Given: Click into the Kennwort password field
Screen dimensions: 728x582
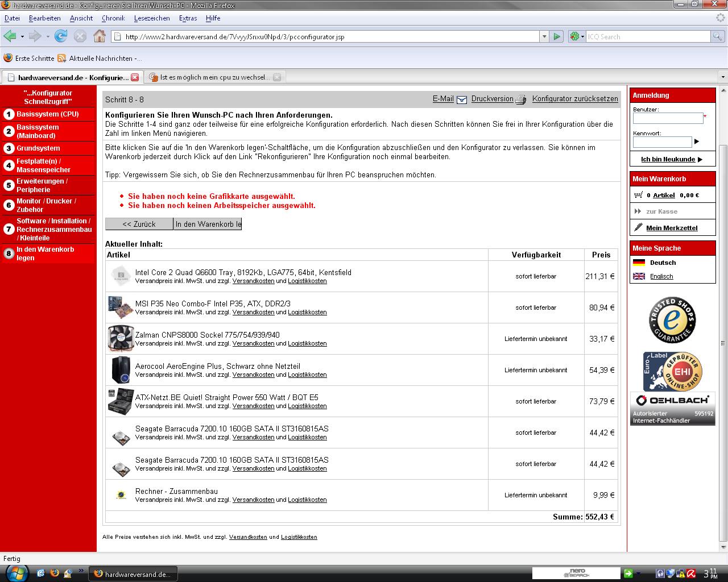Looking at the screenshot, I should click(662, 142).
